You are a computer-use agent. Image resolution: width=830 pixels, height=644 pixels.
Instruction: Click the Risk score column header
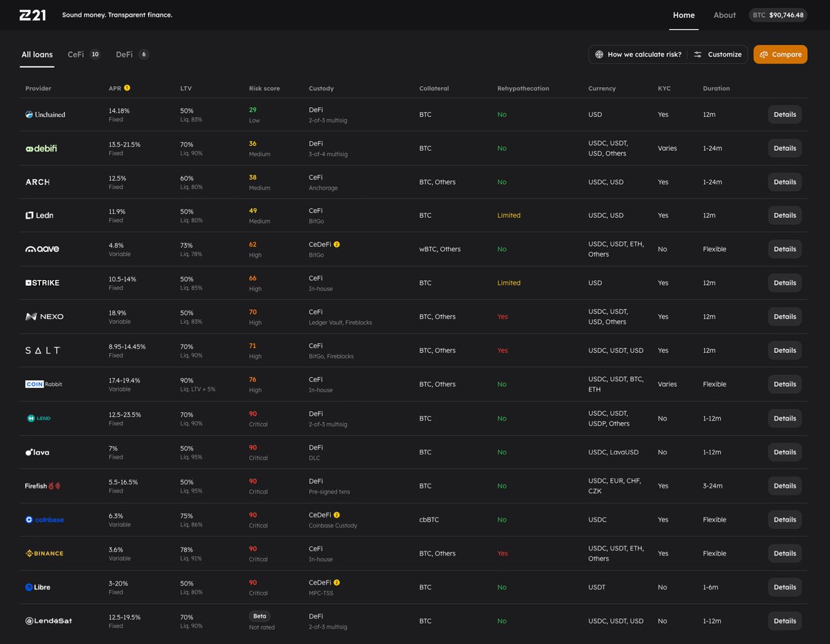[x=264, y=89]
